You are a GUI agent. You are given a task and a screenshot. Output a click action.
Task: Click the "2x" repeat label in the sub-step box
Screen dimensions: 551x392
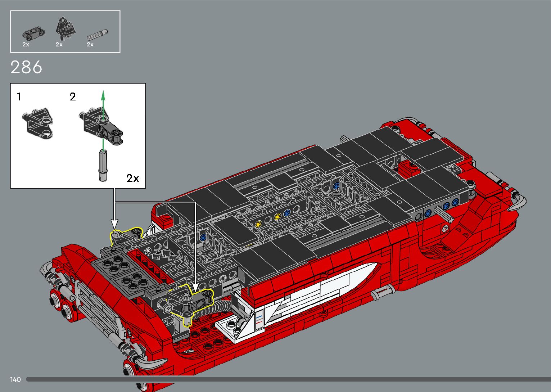(x=132, y=178)
